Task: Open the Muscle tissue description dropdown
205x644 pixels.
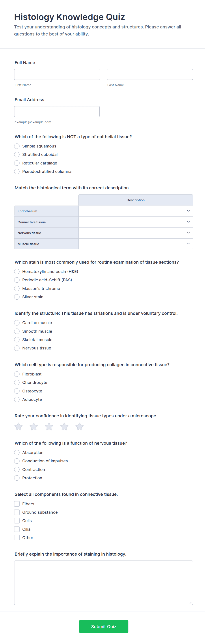Action: pyautogui.click(x=136, y=244)
